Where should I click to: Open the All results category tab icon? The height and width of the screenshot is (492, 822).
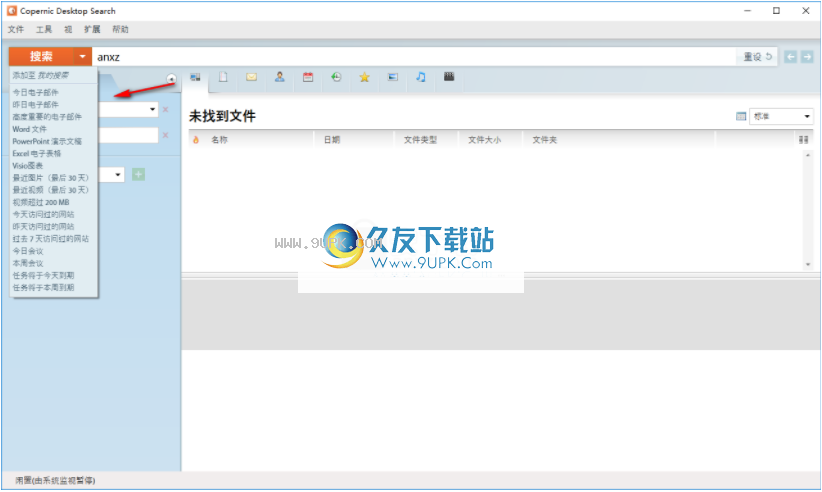[195, 78]
